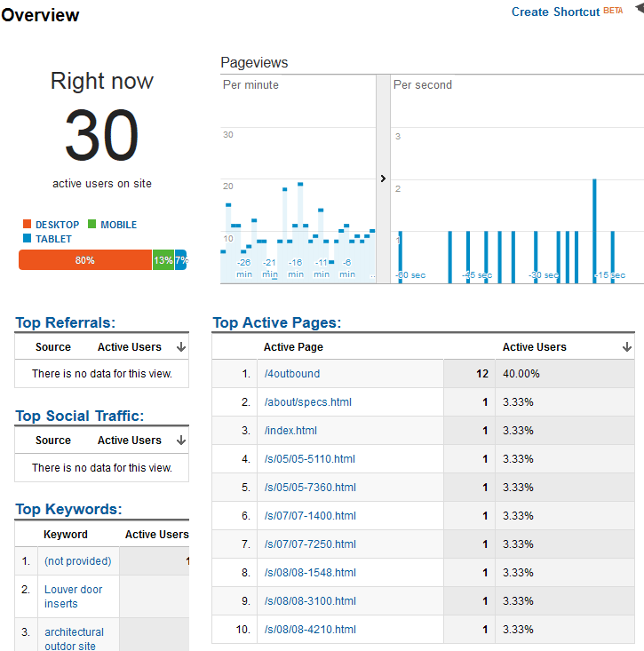Image resolution: width=644 pixels, height=651 pixels.
Task: Click the Active Users header in Top Keywords
Action: point(157,535)
